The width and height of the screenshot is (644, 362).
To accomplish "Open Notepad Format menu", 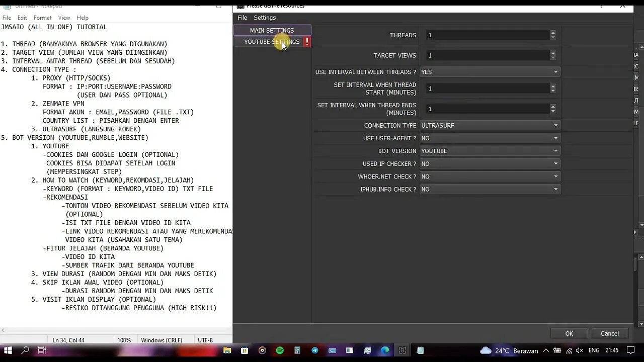I will click(x=43, y=18).
